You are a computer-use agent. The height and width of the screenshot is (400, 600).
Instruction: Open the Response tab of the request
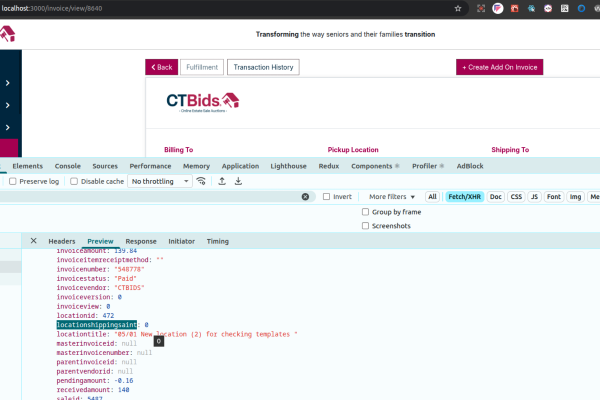coord(140,241)
